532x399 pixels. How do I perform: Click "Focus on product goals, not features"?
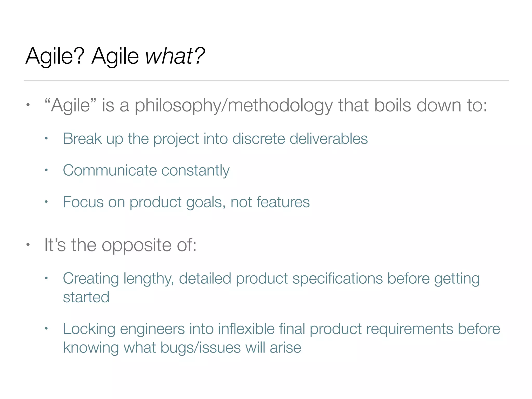click(x=186, y=202)
